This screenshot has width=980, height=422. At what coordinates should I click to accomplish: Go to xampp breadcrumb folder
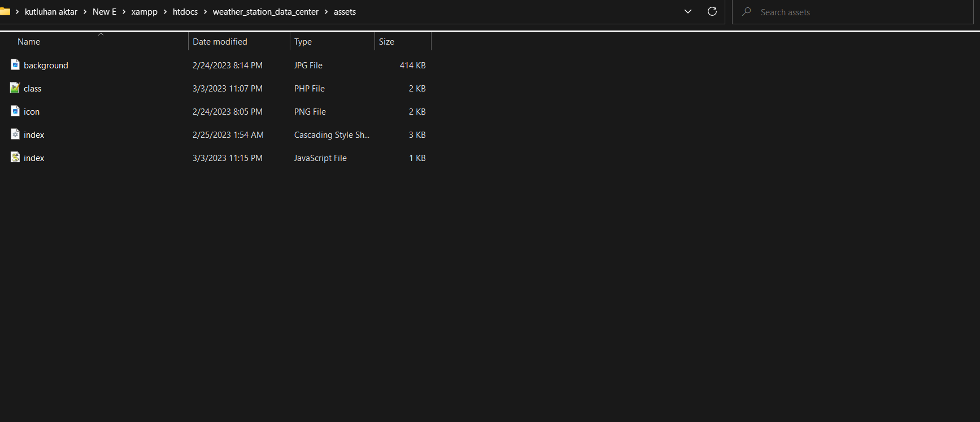click(x=145, y=12)
